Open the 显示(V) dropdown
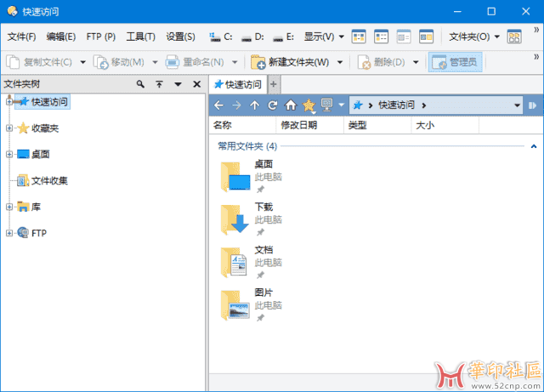The image size is (544, 392). (324, 37)
